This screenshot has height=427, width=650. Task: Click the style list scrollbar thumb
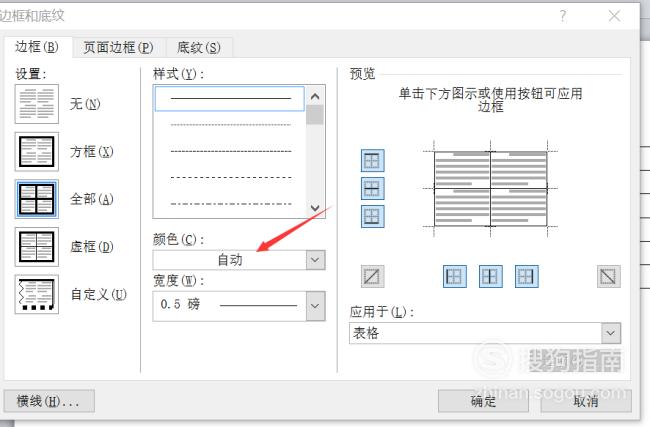pyautogui.click(x=315, y=115)
